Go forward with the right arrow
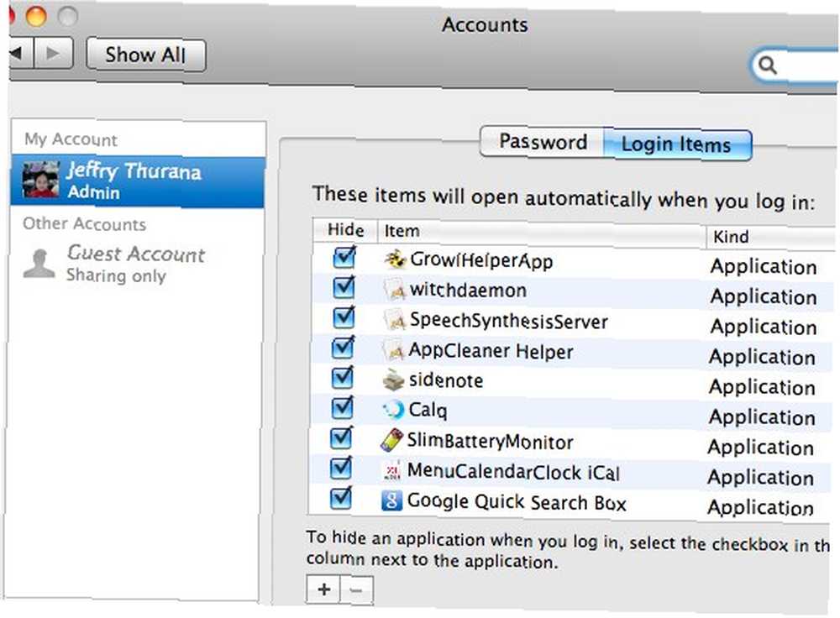This screenshot has width=840, height=618. (54, 54)
